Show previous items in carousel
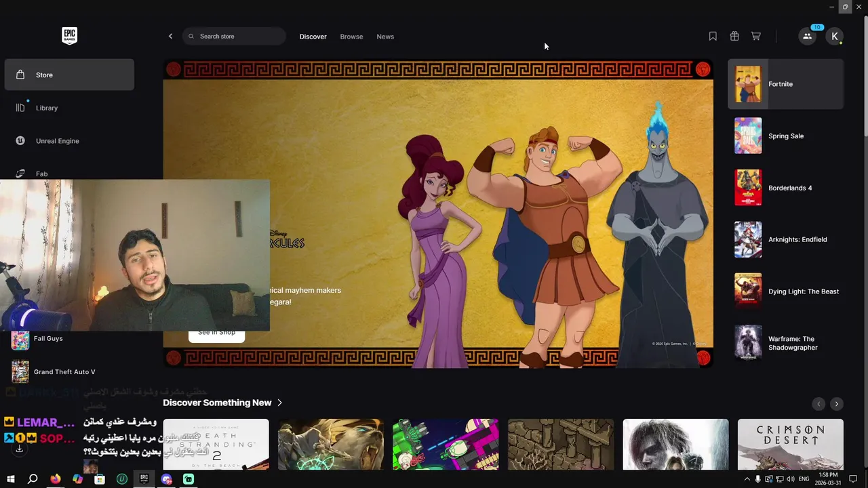 (818, 403)
